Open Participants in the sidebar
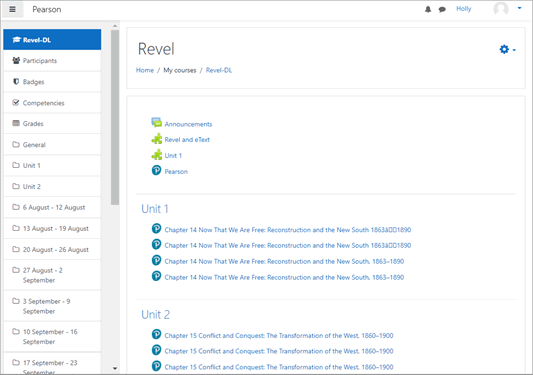The width and height of the screenshot is (533, 375). [x=52, y=61]
